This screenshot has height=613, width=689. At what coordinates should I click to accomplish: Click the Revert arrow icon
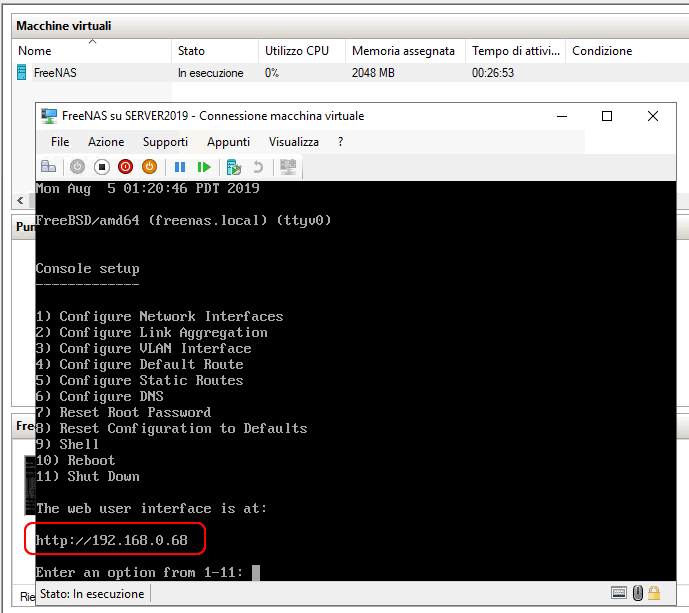pyautogui.click(x=258, y=167)
